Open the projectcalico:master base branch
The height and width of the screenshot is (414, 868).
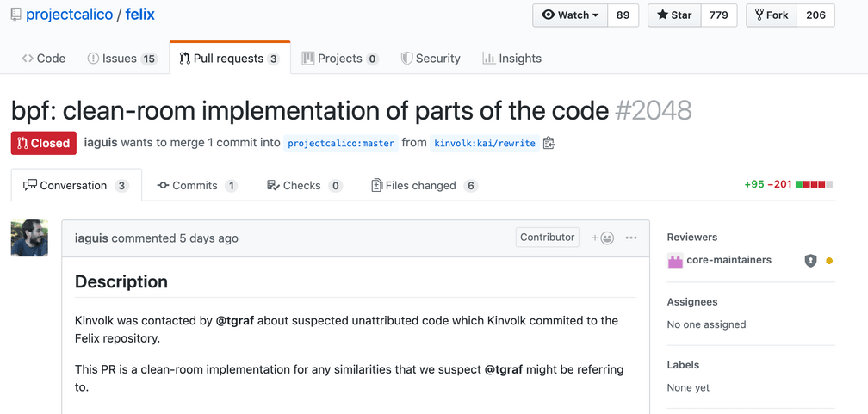click(x=341, y=144)
